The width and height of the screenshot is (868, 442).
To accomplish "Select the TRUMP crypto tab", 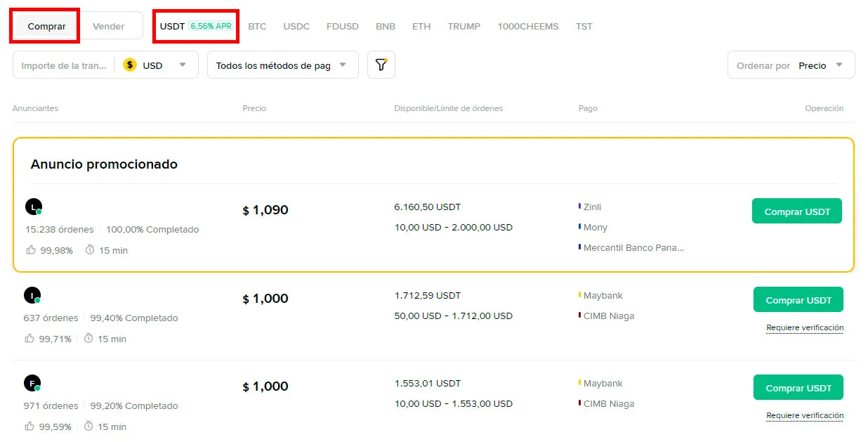I will (464, 26).
